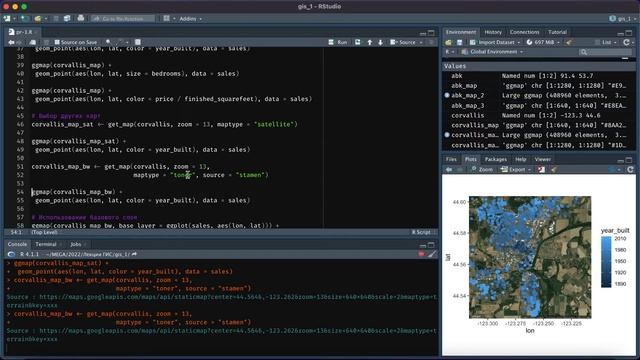The height and width of the screenshot is (360, 640).
Task: Switch to the Packages tab
Action: pos(496,159)
